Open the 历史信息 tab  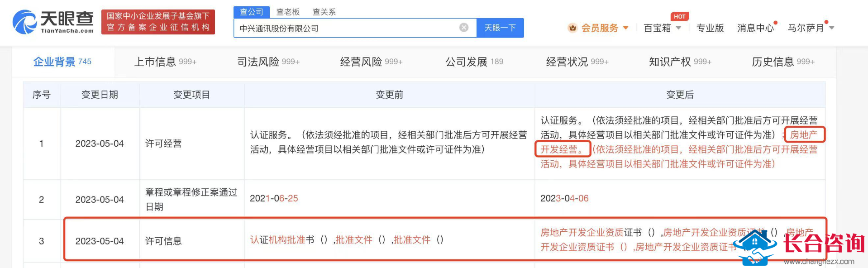pyautogui.click(x=783, y=62)
